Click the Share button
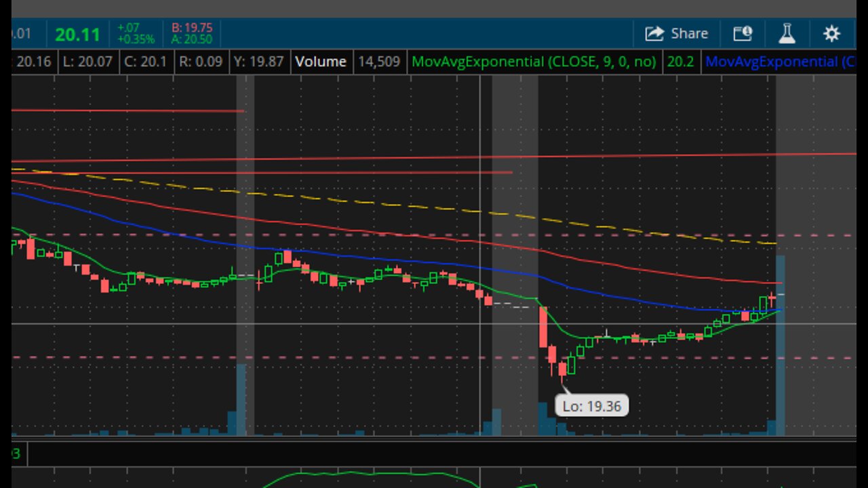 (676, 33)
